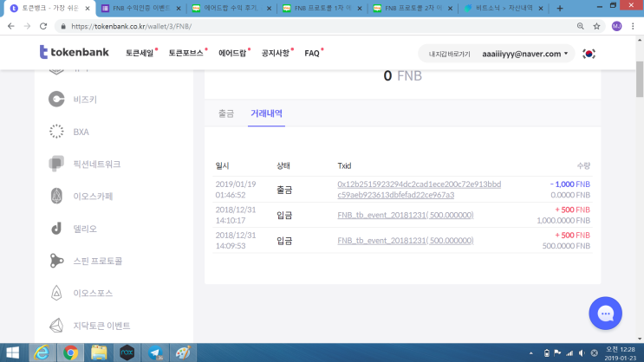Click the browser address bar URL
Screen dimensions: 644x362
(132, 26)
